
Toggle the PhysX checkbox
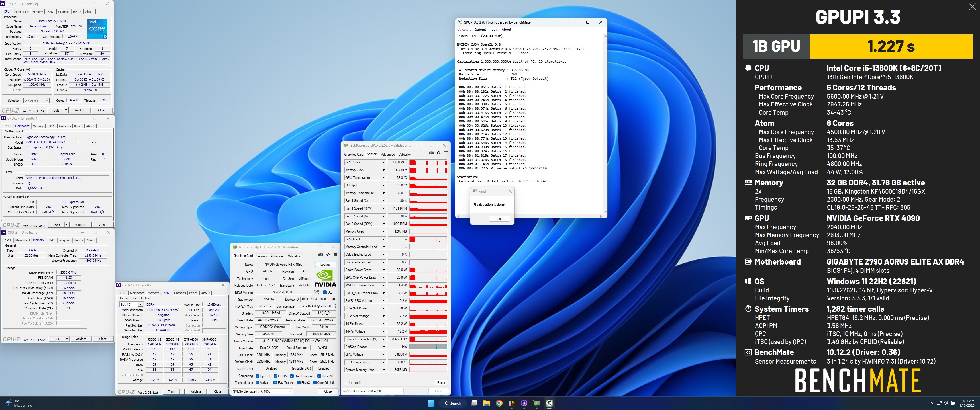[299, 383]
